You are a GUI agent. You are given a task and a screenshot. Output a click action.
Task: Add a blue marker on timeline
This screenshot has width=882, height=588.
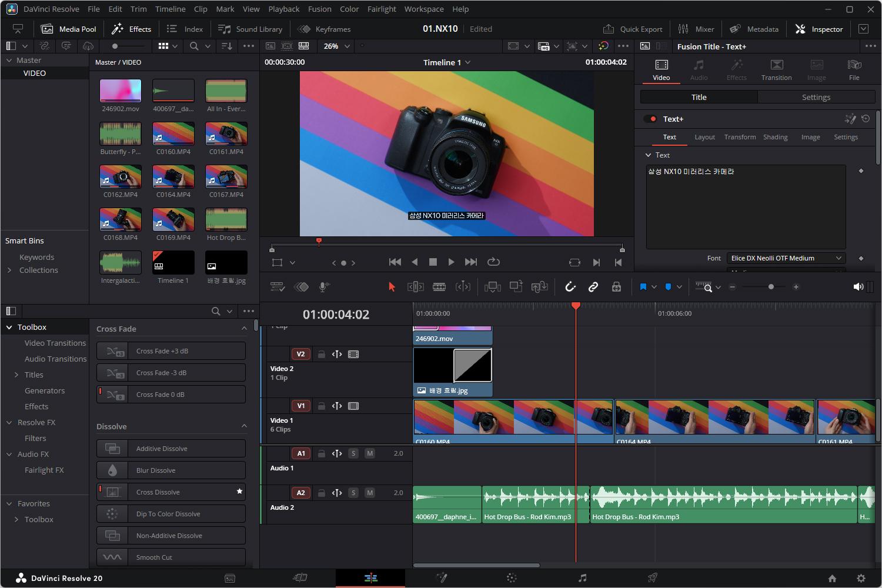coord(668,287)
